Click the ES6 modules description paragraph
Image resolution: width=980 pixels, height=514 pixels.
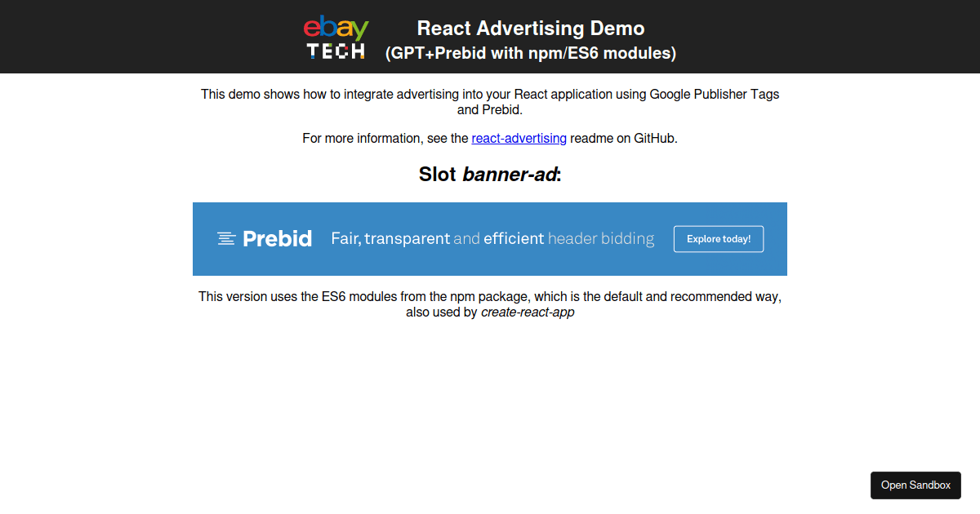[490, 296]
